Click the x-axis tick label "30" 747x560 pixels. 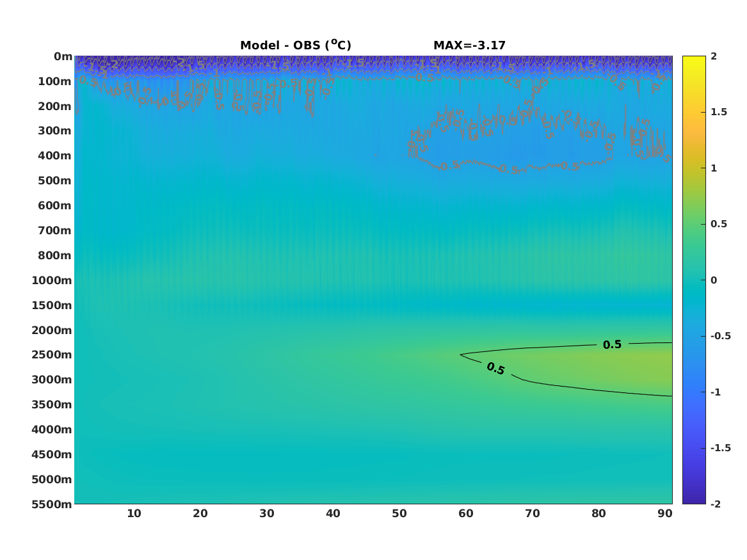point(267,514)
